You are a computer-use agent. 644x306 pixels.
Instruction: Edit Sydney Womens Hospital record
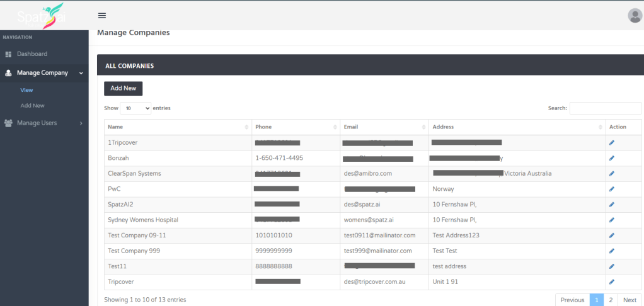(612, 220)
